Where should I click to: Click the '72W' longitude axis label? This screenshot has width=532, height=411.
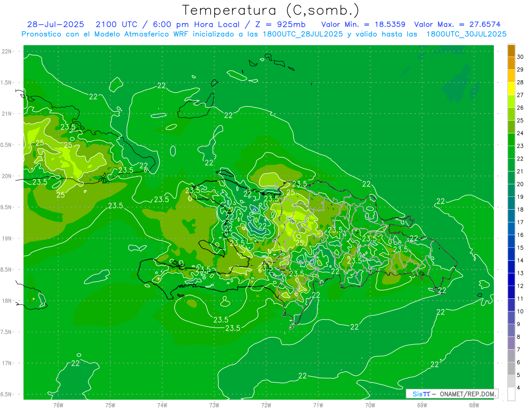pyautogui.click(x=266, y=405)
